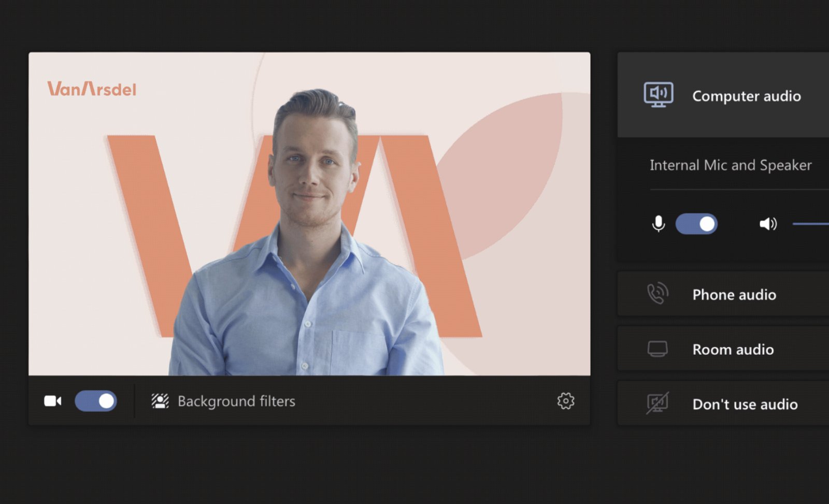Click the crossed-out Don't use audio icon
Viewport: 829px width, 504px height.
658,404
